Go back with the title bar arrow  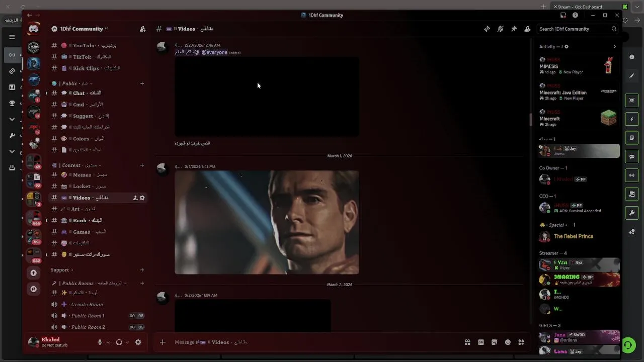29,15
